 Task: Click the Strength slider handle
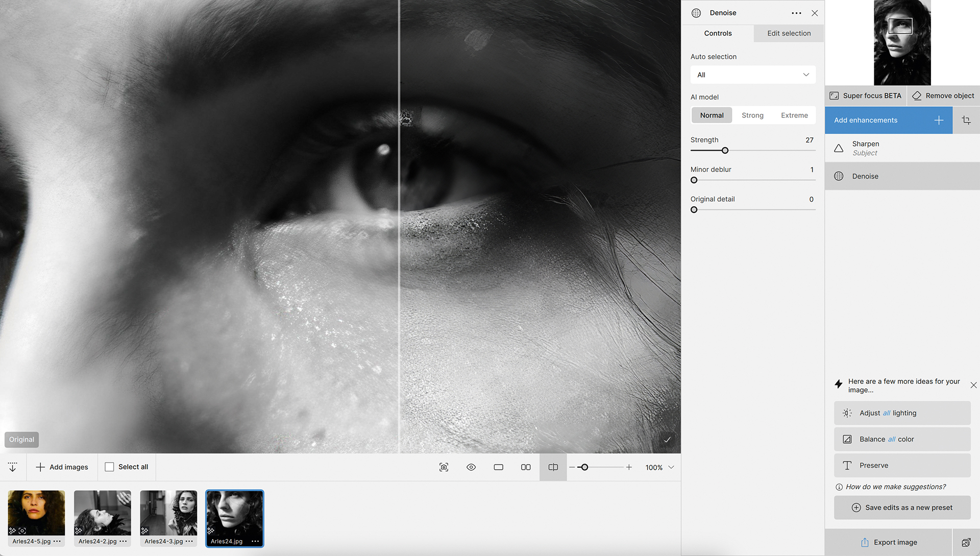[x=725, y=151]
